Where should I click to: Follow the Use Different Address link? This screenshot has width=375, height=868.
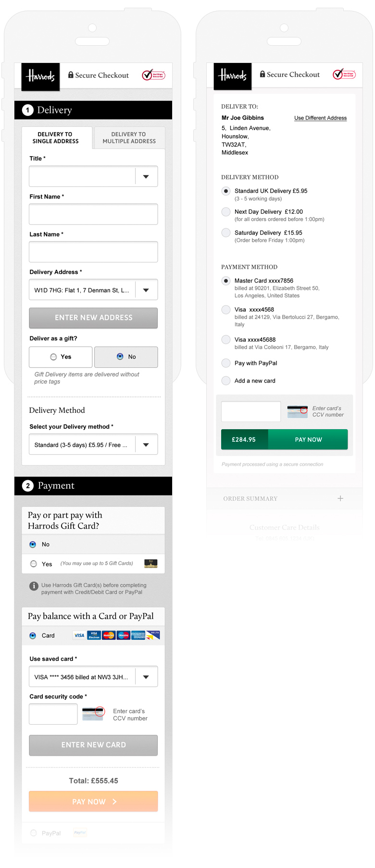pyautogui.click(x=320, y=118)
